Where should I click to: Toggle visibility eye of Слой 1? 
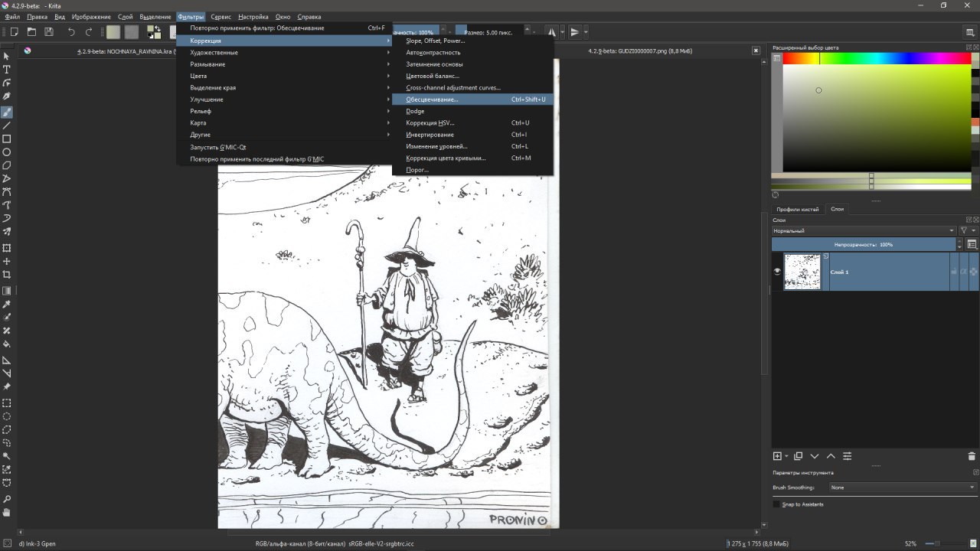pyautogui.click(x=777, y=272)
